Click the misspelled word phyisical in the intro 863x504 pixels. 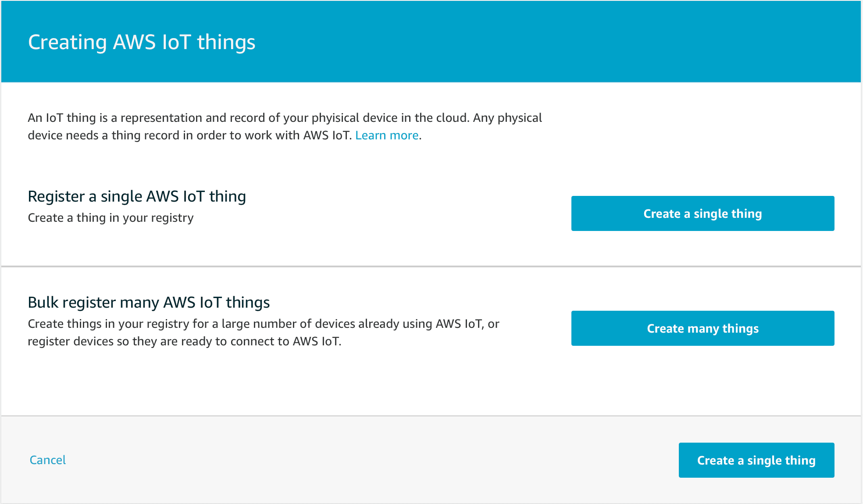[335, 118]
